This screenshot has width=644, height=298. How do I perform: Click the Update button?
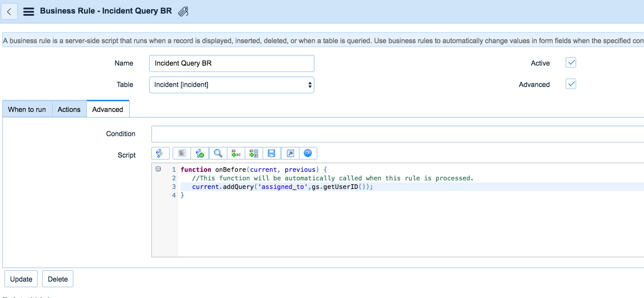coord(21,279)
